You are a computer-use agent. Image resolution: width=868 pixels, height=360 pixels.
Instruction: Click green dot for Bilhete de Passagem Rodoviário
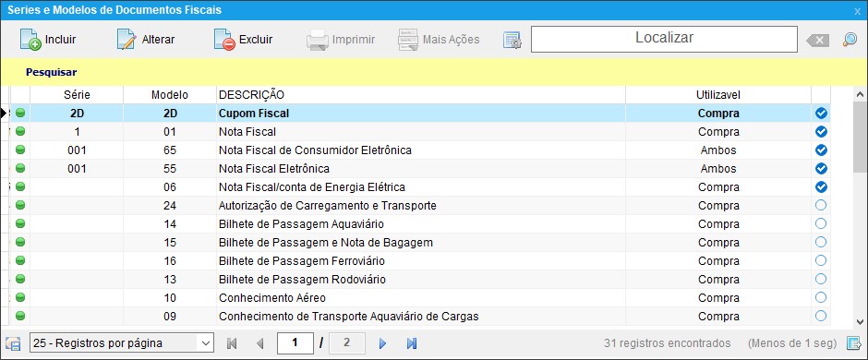(x=20, y=280)
